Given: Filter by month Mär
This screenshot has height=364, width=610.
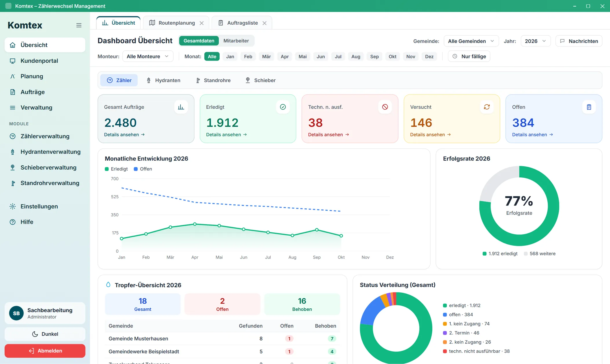Looking at the screenshot, I should point(266,57).
